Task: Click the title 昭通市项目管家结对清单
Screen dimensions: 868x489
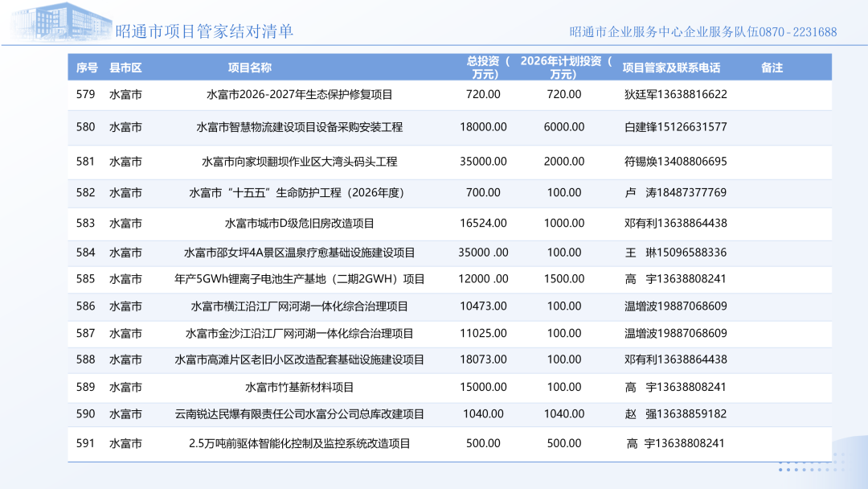Action: (x=204, y=31)
